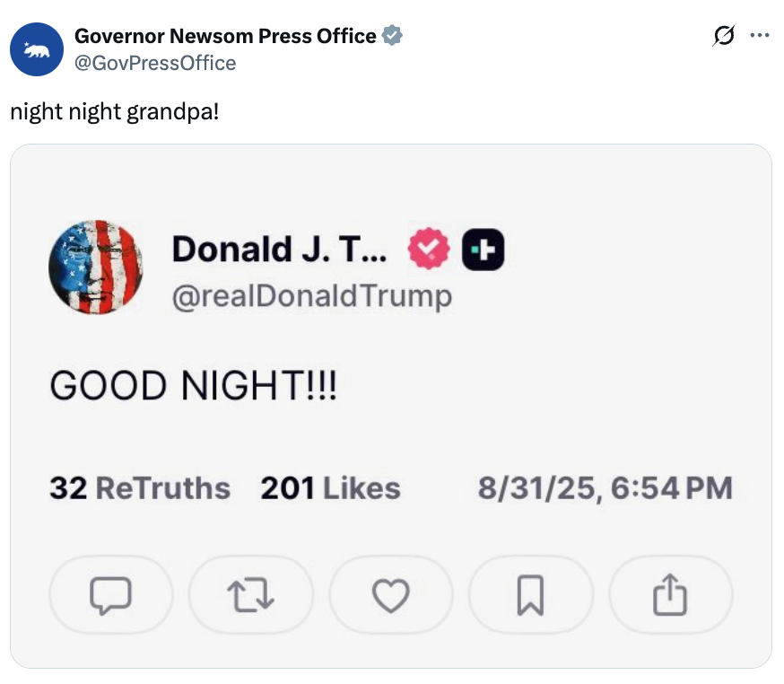Select the ReTruth repost icon
The image size is (784, 684).
click(x=250, y=594)
